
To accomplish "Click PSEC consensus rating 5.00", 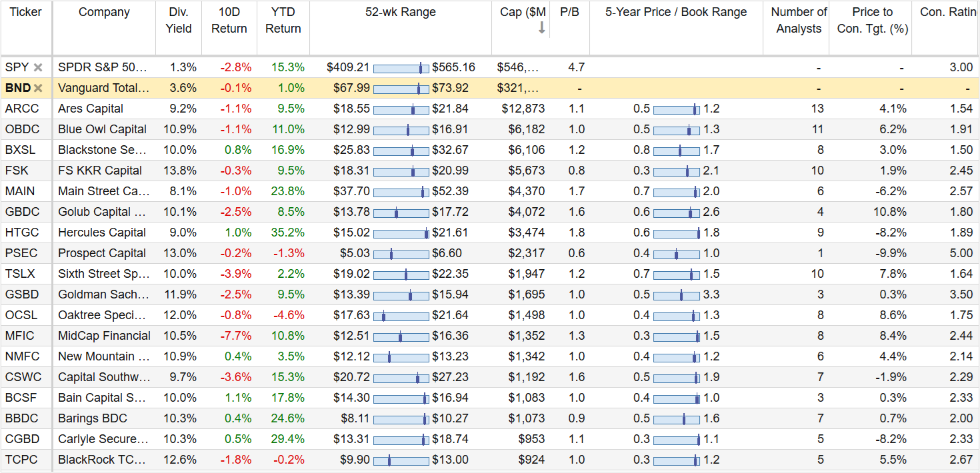I will 961,253.
